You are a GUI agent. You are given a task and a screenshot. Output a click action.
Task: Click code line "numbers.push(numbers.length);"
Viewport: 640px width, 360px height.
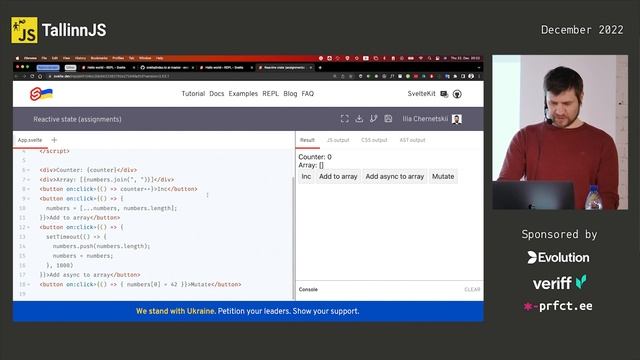[x=101, y=246]
